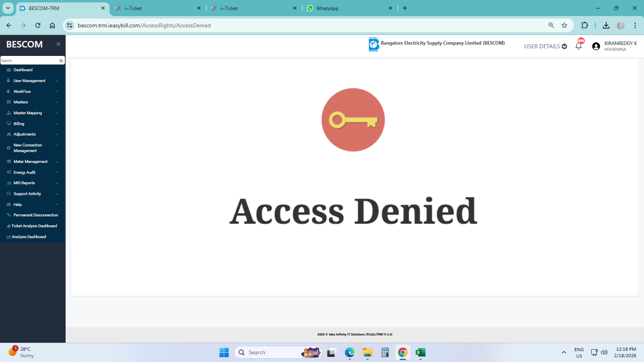Click the zoom magnifier in address bar
The width and height of the screenshot is (644, 362).
pyautogui.click(x=551, y=25)
